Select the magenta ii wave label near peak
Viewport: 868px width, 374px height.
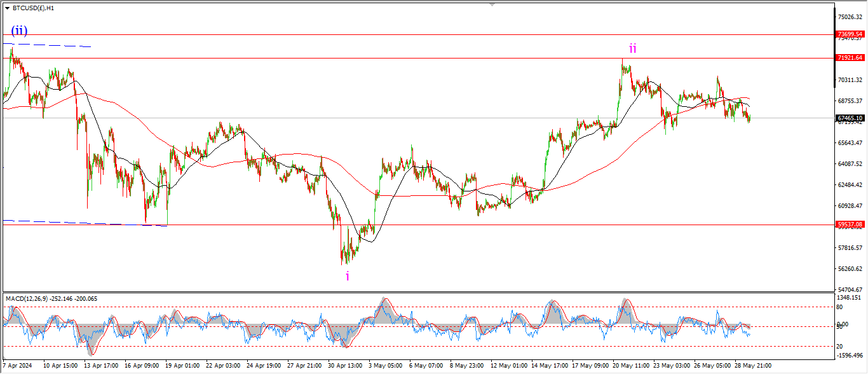(632, 48)
